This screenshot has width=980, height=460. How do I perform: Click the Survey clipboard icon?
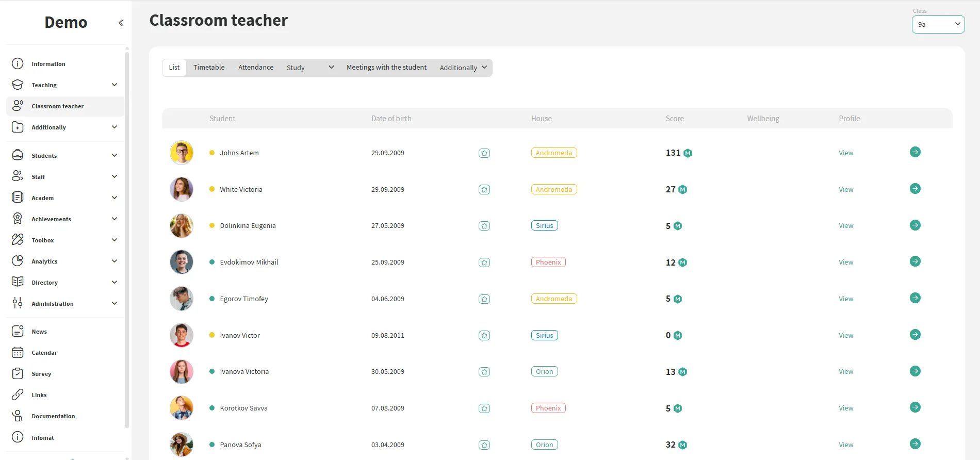18,374
